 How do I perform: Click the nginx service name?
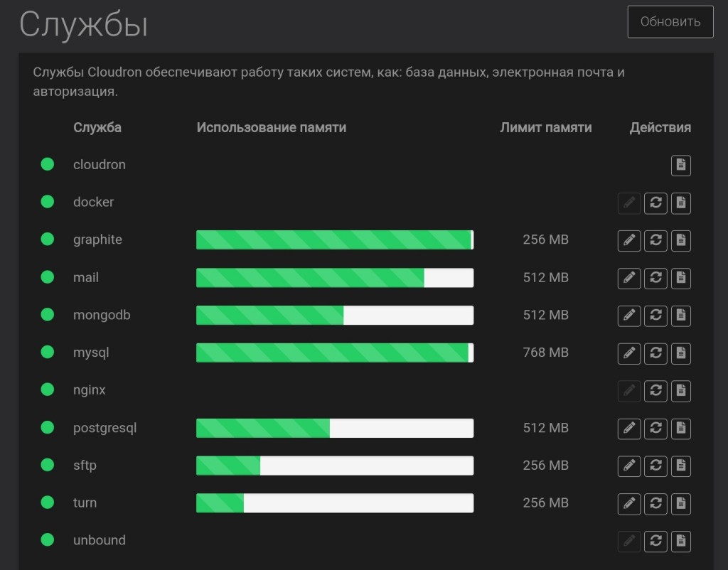click(89, 390)
